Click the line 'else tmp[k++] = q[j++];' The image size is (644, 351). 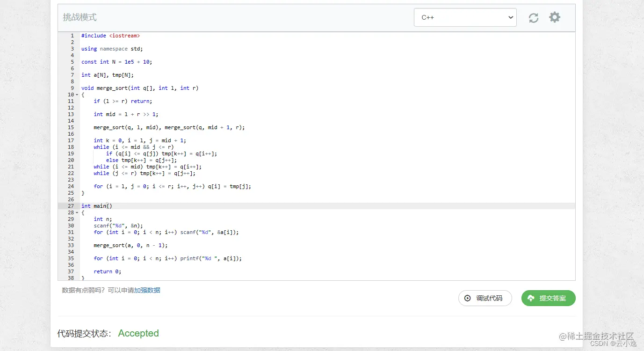pyautogui.click(x=142, y=160)
